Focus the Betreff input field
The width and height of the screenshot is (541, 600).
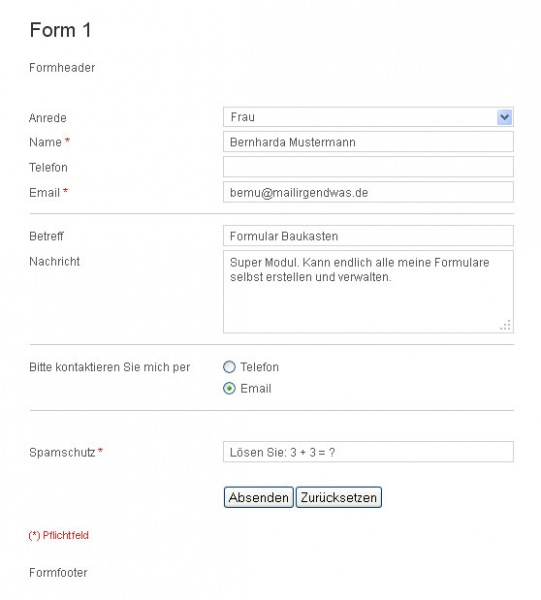[x=368, y=236]
